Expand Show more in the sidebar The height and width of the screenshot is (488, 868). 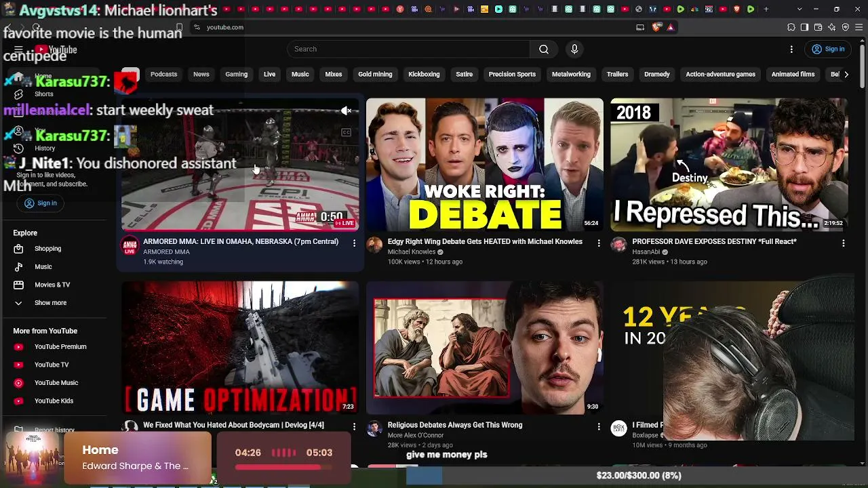click(54, 303)
